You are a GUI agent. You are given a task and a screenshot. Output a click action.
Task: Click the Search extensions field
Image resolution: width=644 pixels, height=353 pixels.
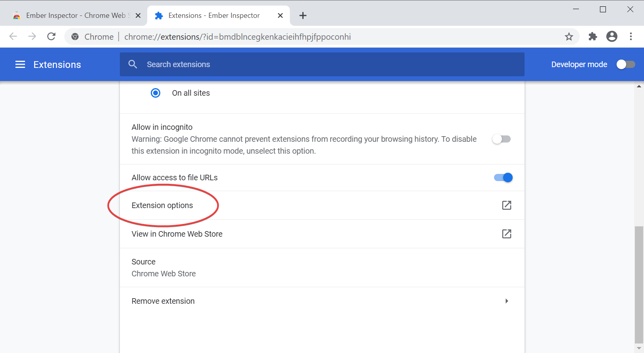[x=321, y=64]
